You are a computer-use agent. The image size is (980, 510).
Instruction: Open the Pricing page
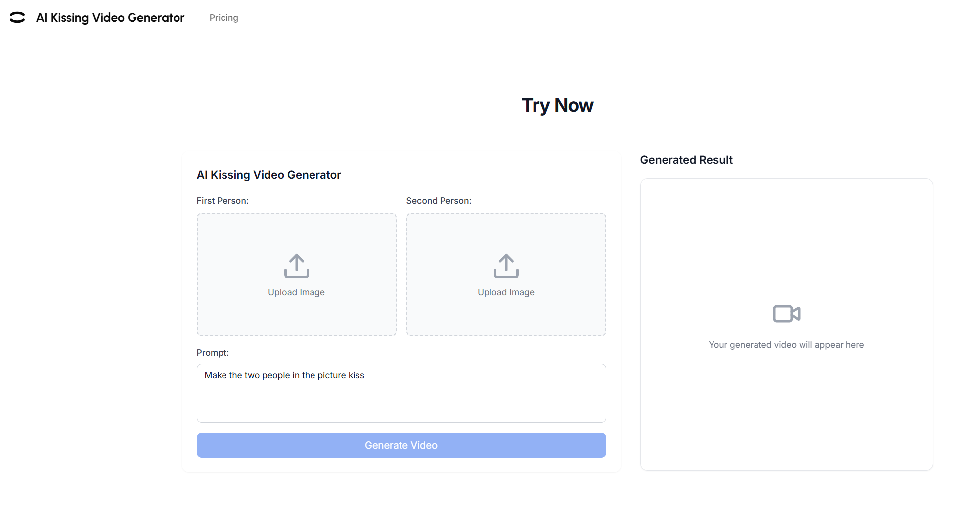coord(223,17)
